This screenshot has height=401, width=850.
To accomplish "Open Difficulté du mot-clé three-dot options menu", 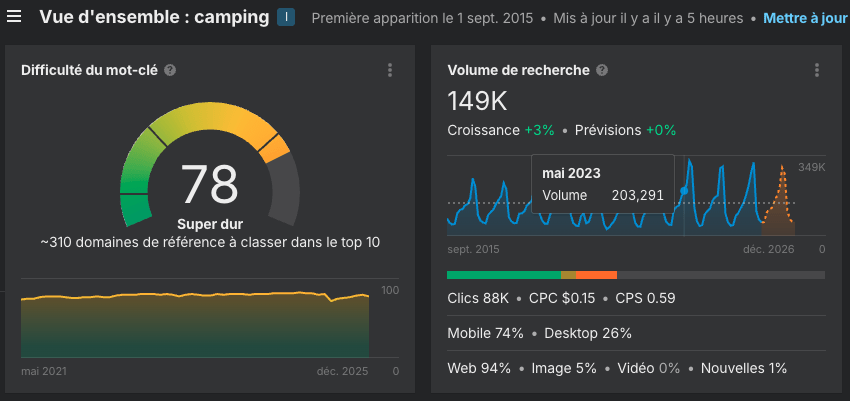I will click(389, 70).
